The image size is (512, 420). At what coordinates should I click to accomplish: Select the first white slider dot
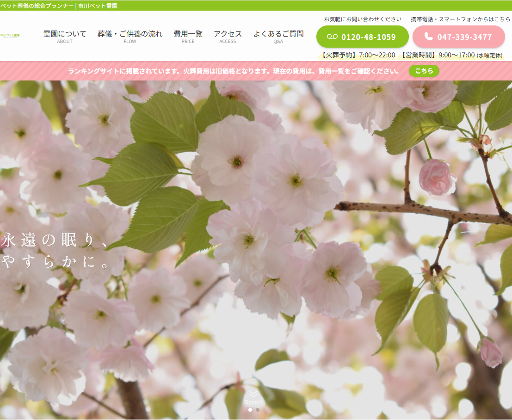pyautogui.click(x=250, y=410)
